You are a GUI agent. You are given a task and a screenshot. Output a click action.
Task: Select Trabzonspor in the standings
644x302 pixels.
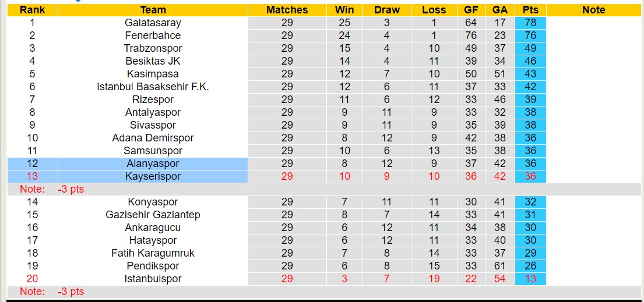(153, 48)
